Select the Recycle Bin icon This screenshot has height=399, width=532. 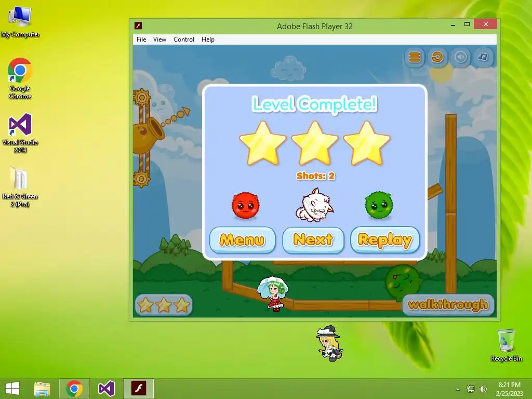click(506, 345)
